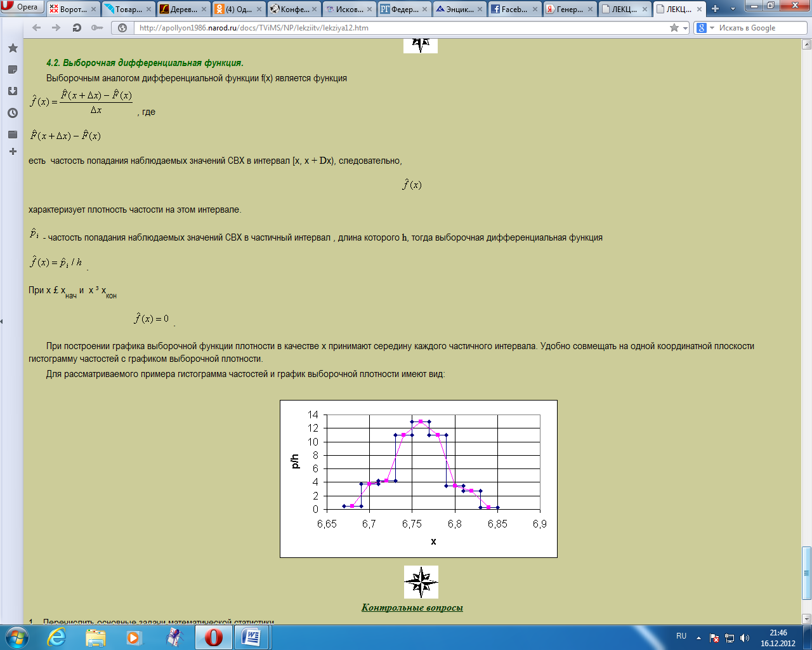Switch to the 'Исков...' tab
Screen dimensions: 812x650
[x=349, y=10]
